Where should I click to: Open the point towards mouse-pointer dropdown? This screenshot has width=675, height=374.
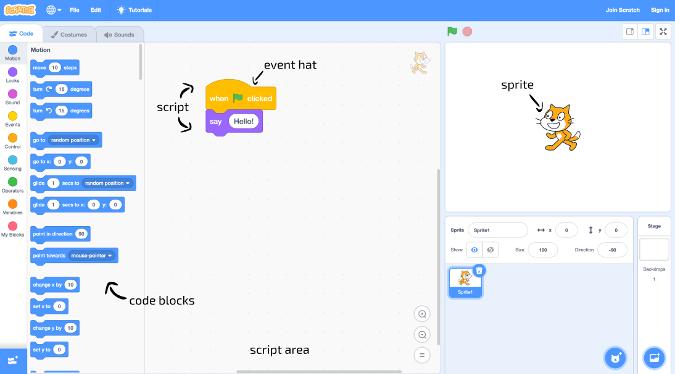point(92,256)
